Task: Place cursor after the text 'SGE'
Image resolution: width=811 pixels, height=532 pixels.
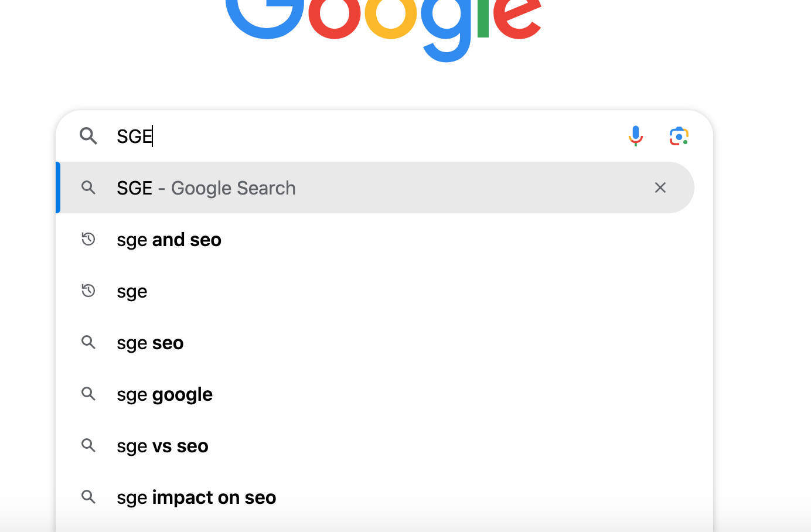Action: point(152,135)
